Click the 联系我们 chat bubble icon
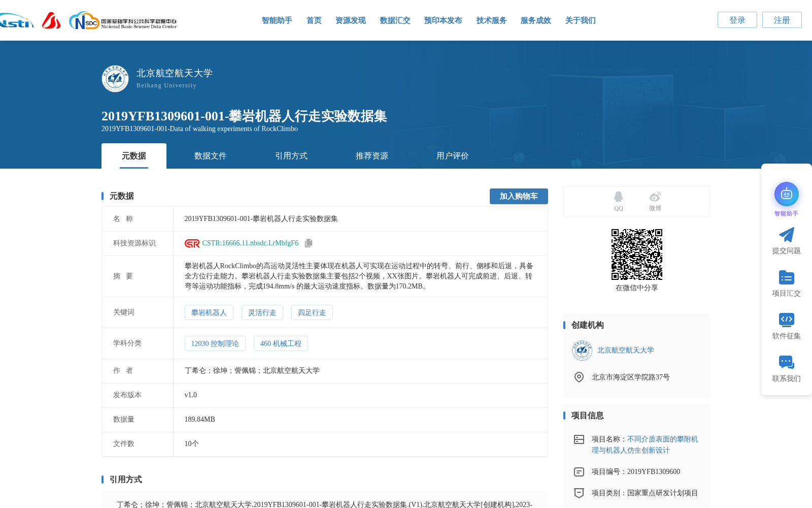This screenshot has width=812, height=508. 787,362
